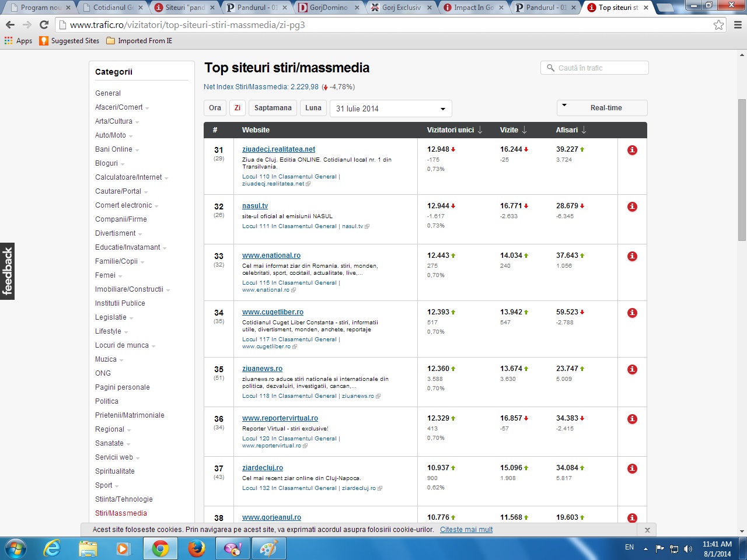Click the Cauta in trafic search field

(x=594, y=68)
